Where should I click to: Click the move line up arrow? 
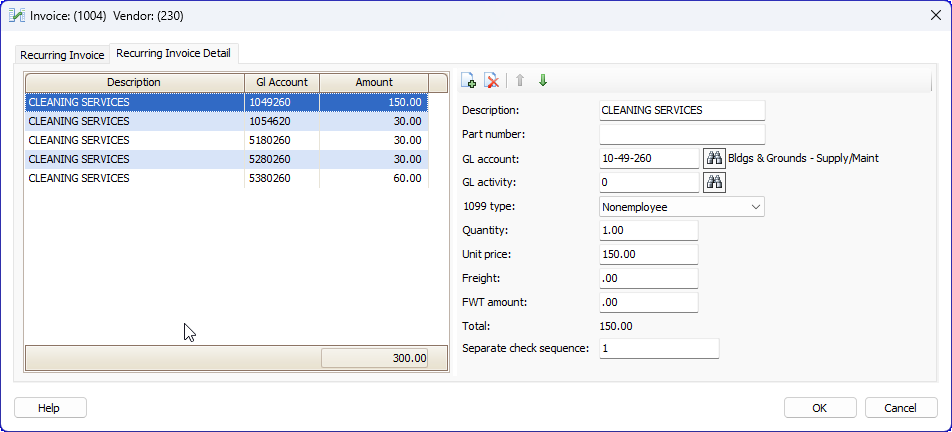[520, 81]
